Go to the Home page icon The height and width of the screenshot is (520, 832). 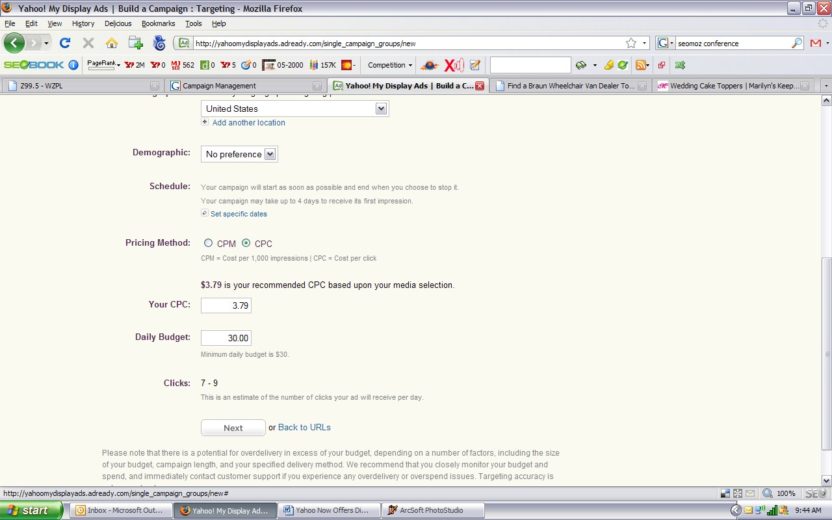coord(111,43)
